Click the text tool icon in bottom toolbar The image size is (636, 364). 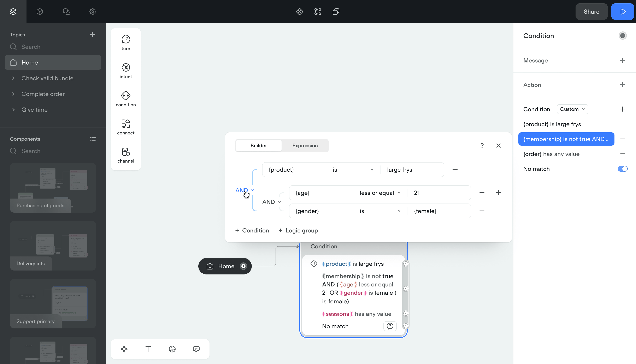148,349
